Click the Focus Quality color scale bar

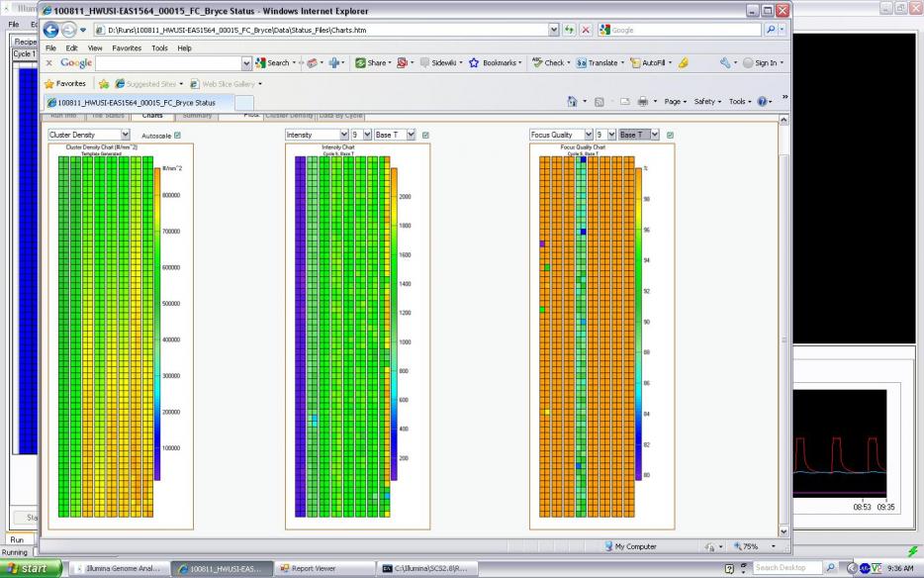639,324
